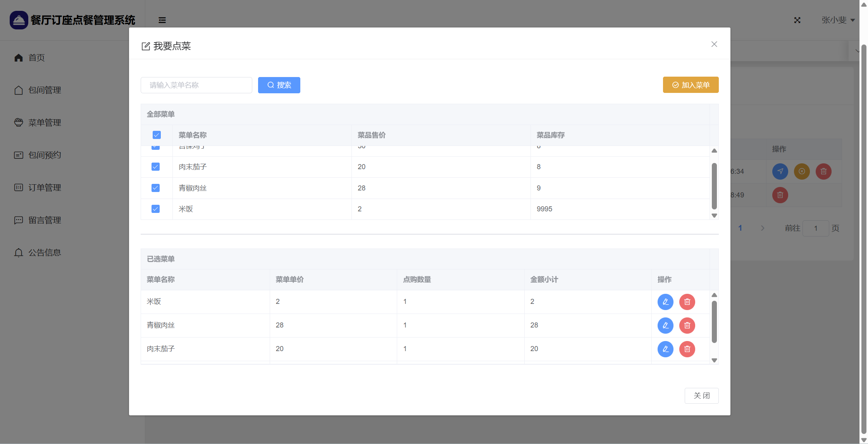Delete 青椒肉丝 from selected menu
This screenshot has width=868, height=444.
tap(687, 326)
